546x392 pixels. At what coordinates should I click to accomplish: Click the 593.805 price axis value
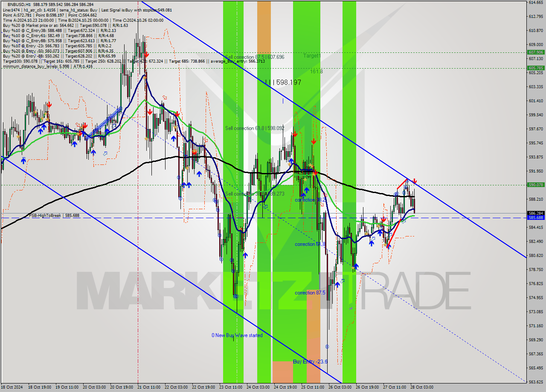(x=536, y=157)
